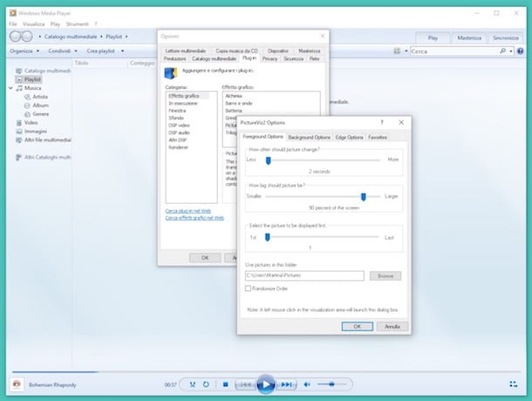
Task: Click the Browse button for the folder
Action: click(x=385, y=275)
